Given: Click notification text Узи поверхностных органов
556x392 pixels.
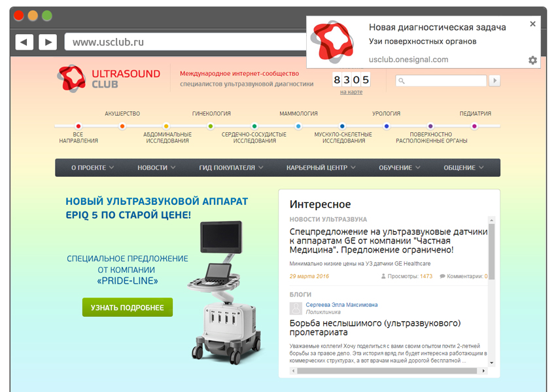Looking at the screenshot, I should tap(423, 41).
